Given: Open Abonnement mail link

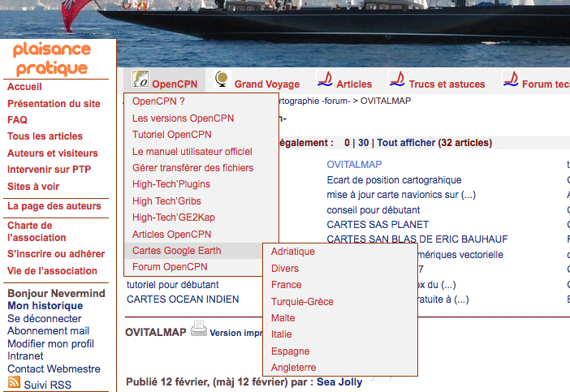Looking at the screenshot, I should (x=49, y=331).
